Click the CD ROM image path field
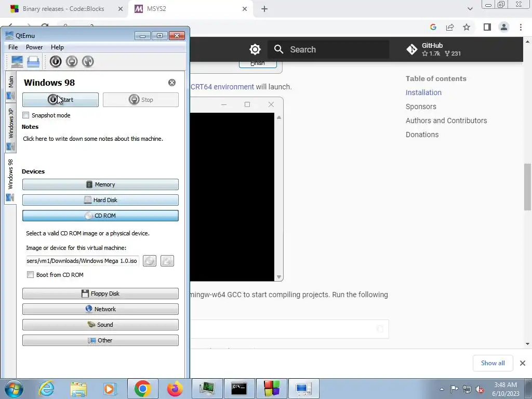This screenshot has height=399, width=532. pyautogui.click(x=82, y=261)
